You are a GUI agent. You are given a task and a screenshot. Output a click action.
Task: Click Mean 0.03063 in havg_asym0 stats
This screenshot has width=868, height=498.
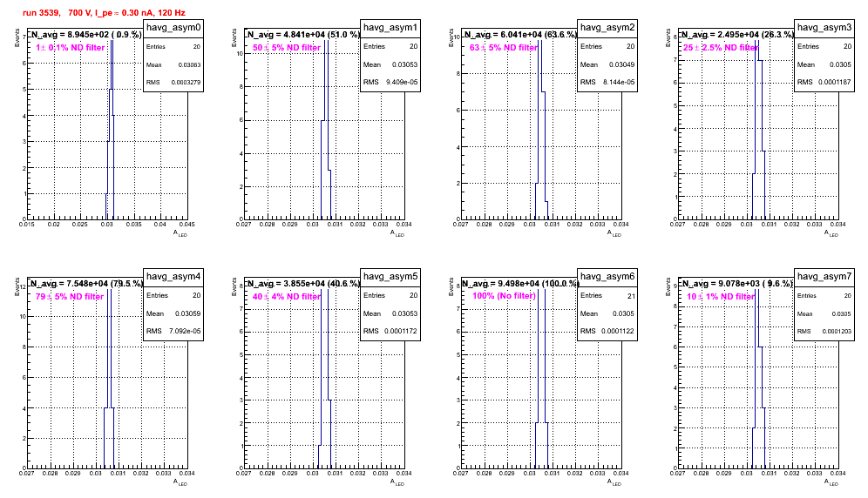pos(173,64)
